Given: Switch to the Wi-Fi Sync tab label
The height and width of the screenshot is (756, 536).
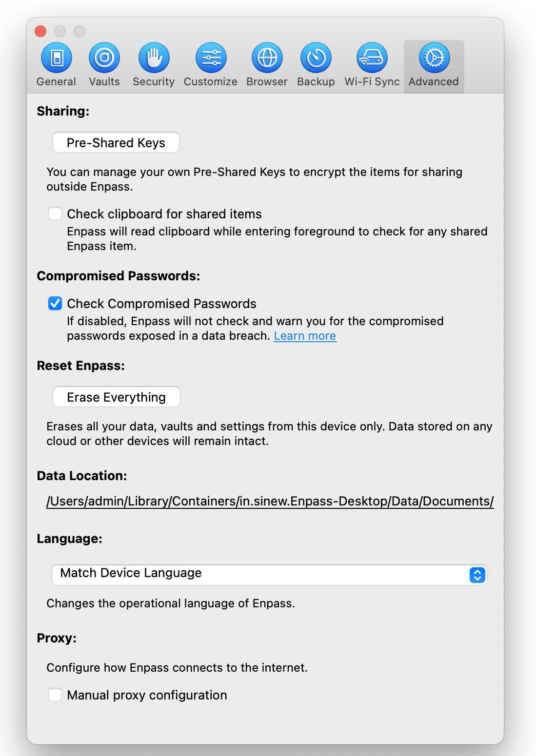Looking at the screenshot, I should pyautogui.click(x=372, y=81).
